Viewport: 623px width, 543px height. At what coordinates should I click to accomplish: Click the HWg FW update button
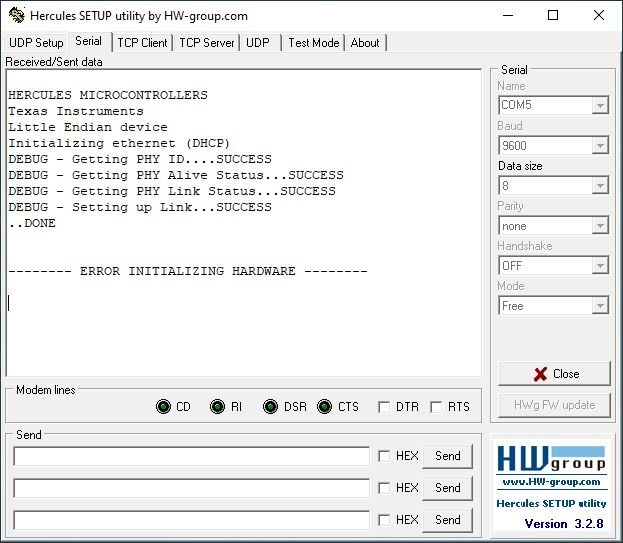[x=554, y=405]
